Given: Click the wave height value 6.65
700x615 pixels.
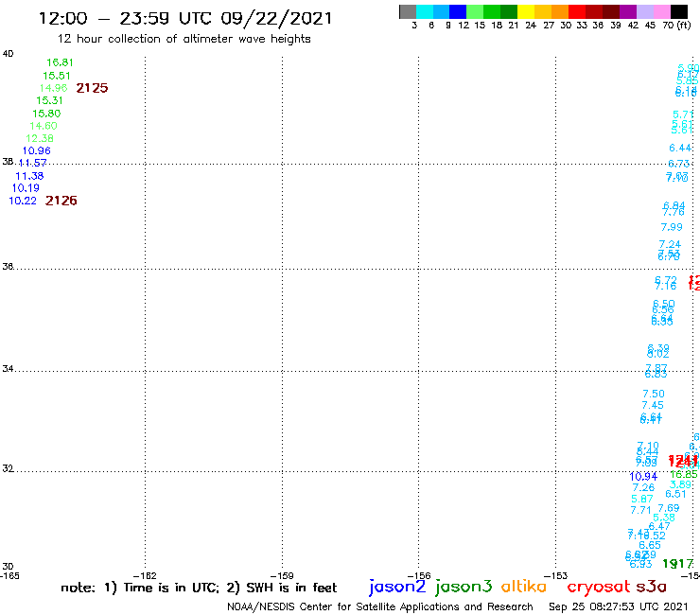Looking at the screenshot, I should [x=650, y=545].
